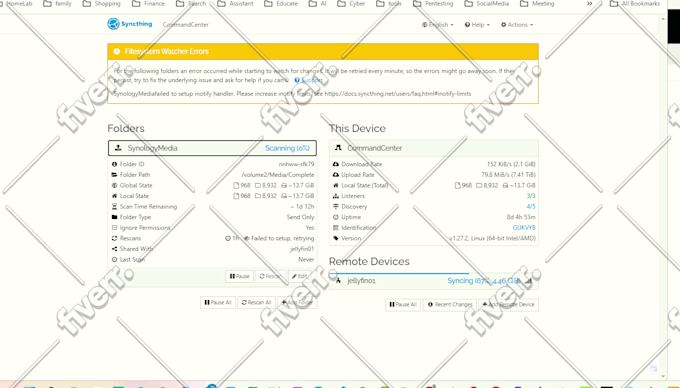The image size is (680, 388).
Task: Pause the SynologyMedia folder
Action: pyautogui.click(x=239, y=276)
